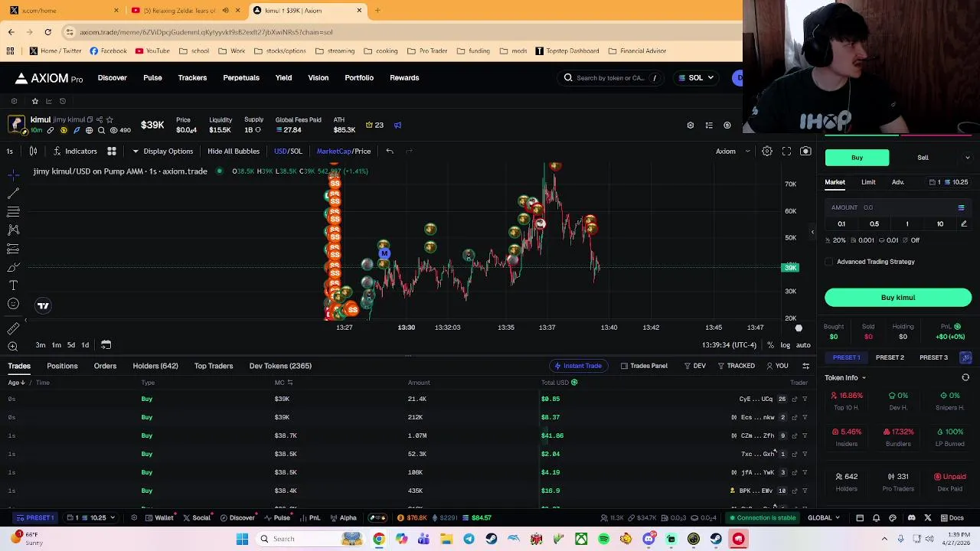Open the horizontal lines drawing tool
Image resolution: width=980 pixels, height=551 pixels.
pos(13,211)
